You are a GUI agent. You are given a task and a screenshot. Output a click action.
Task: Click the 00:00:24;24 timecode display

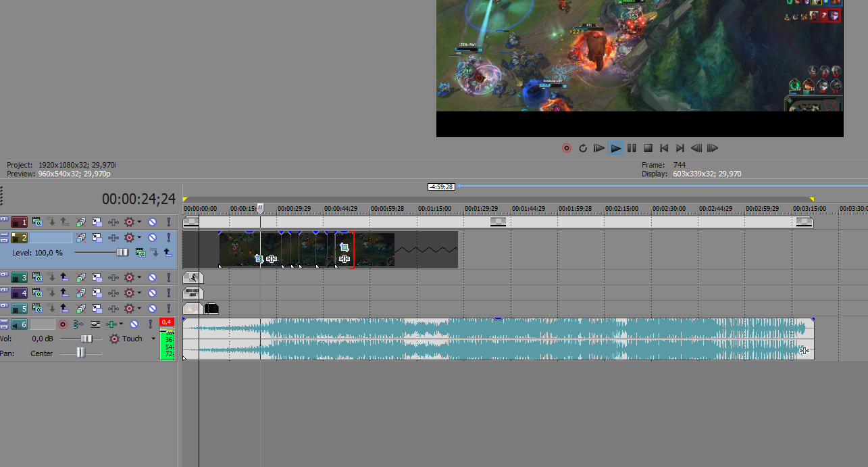pyautogui.click(x=138, y=199)
